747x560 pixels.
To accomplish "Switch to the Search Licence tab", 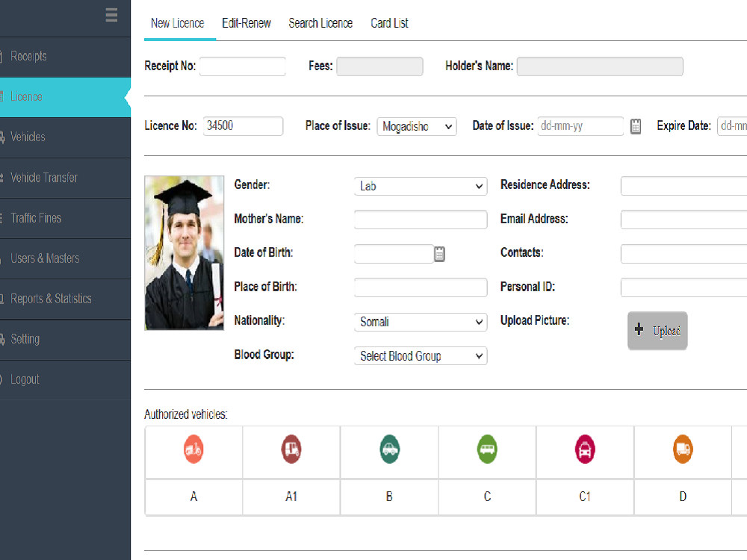I will tap(320, 23).
